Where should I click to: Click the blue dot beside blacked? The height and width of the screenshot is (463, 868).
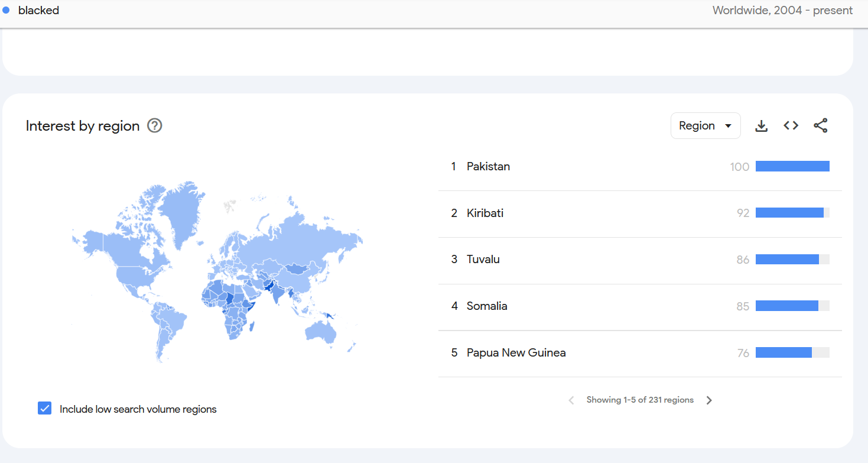coord(6,10)
